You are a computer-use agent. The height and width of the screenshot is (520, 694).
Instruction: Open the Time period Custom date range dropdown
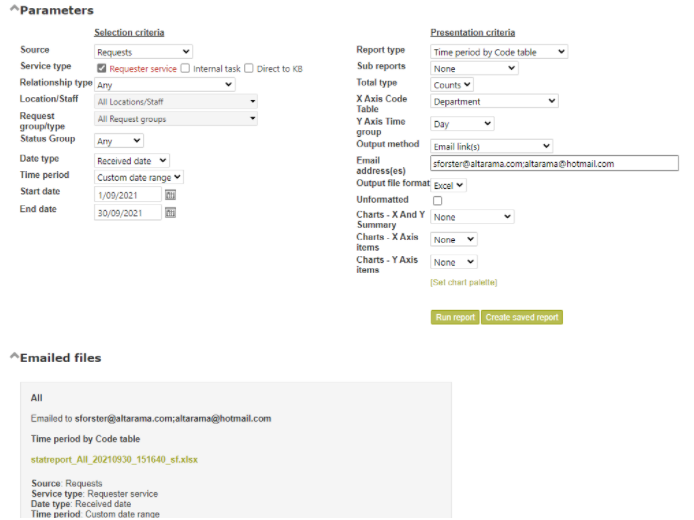[139, 177]
